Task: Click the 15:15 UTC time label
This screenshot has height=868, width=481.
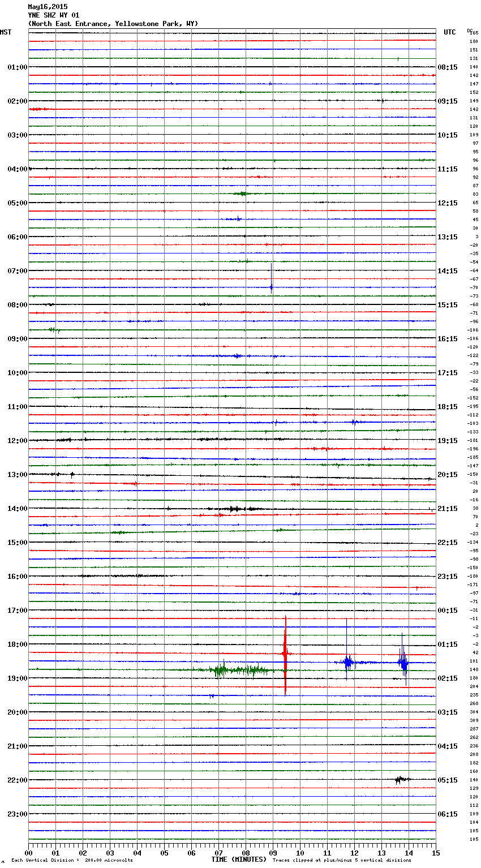Action: pos(448,305)
